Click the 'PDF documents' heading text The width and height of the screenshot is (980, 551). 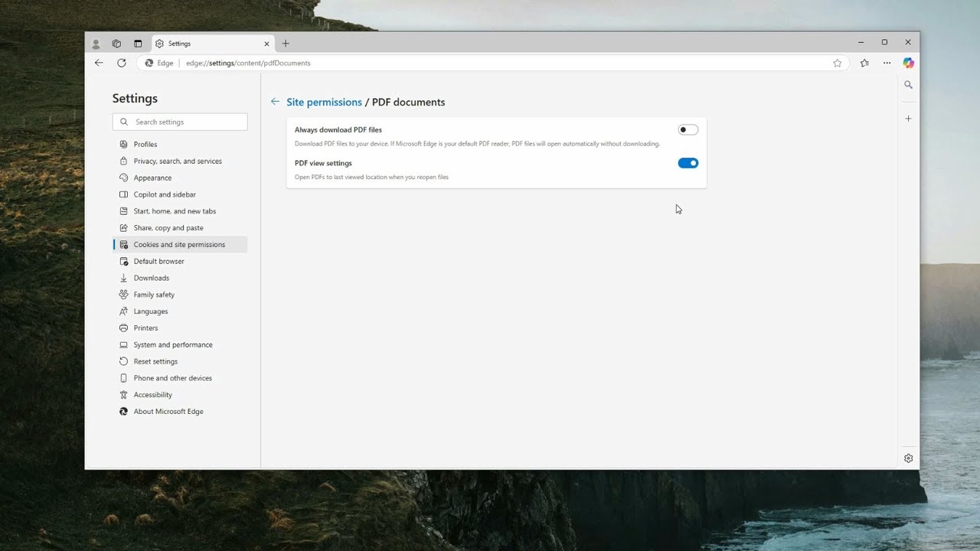point(408,102)
